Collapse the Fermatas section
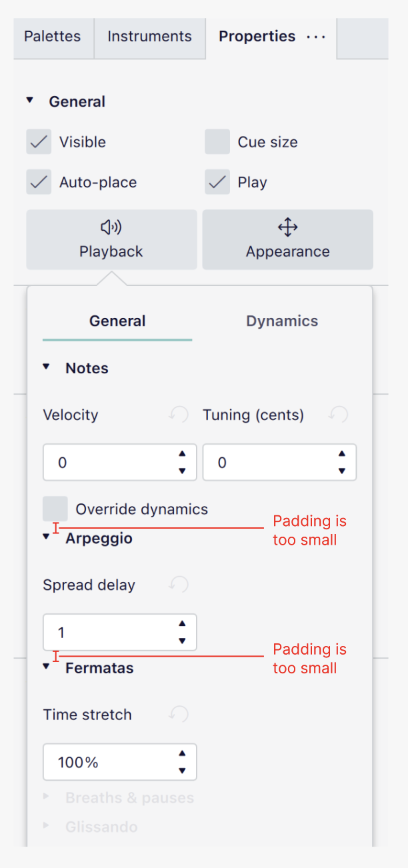408x868 pixels. [45, 668]
